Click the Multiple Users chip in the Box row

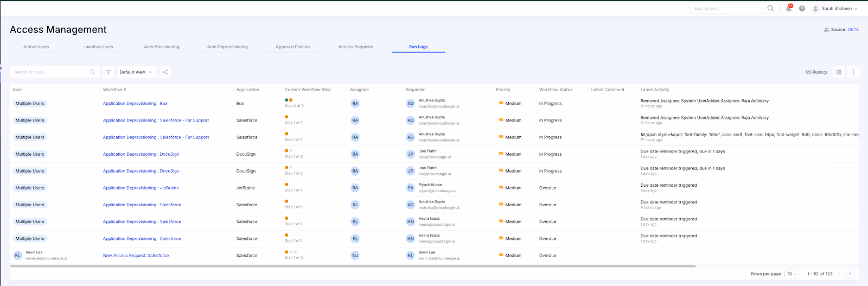(x=30, y=104)
